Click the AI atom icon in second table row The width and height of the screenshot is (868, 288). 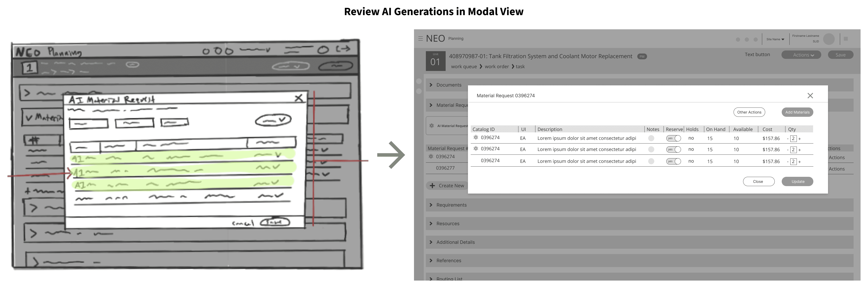(476, 149)
